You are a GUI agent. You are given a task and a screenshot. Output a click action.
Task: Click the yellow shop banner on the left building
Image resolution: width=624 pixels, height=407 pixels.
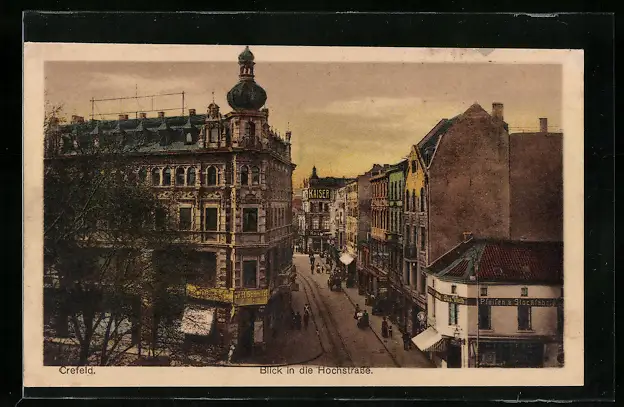pyautogui.click(x=228, y=295)
